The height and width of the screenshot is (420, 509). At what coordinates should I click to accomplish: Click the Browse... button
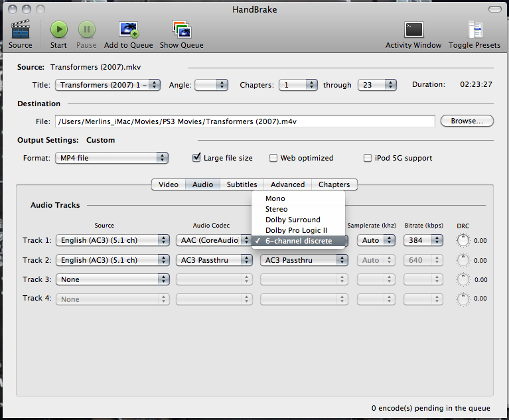click(x=467, y=121)
